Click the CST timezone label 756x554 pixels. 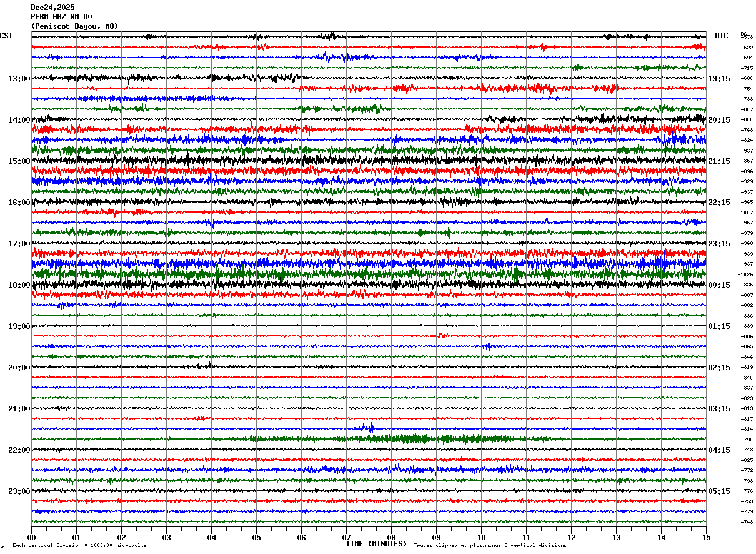point(6,36)
